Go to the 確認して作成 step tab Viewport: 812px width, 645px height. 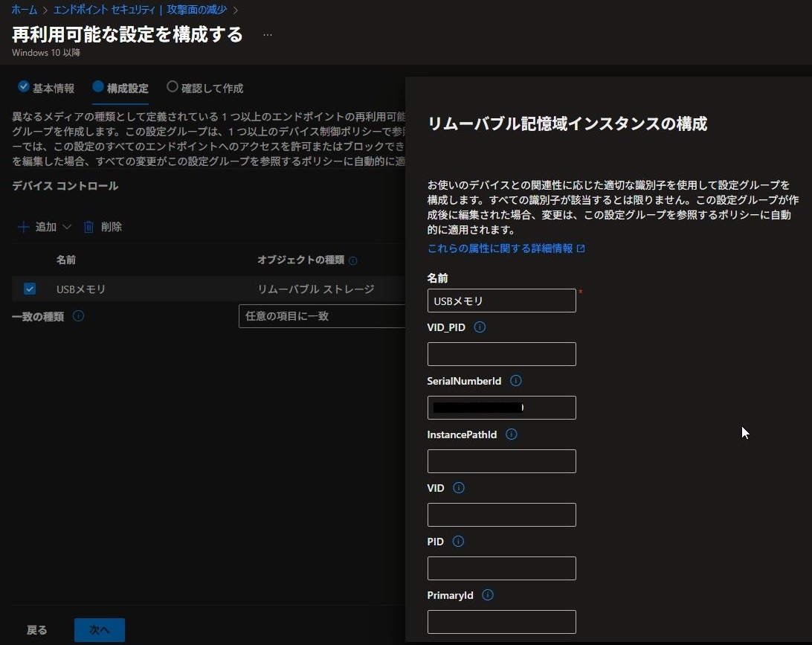coord(205,88)
